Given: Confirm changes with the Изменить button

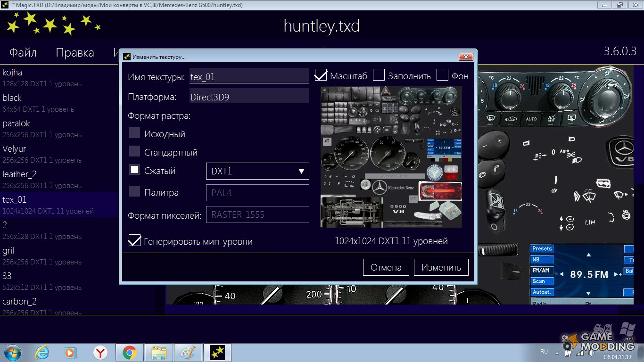Looking at the screenshot, I should [440, 267].
